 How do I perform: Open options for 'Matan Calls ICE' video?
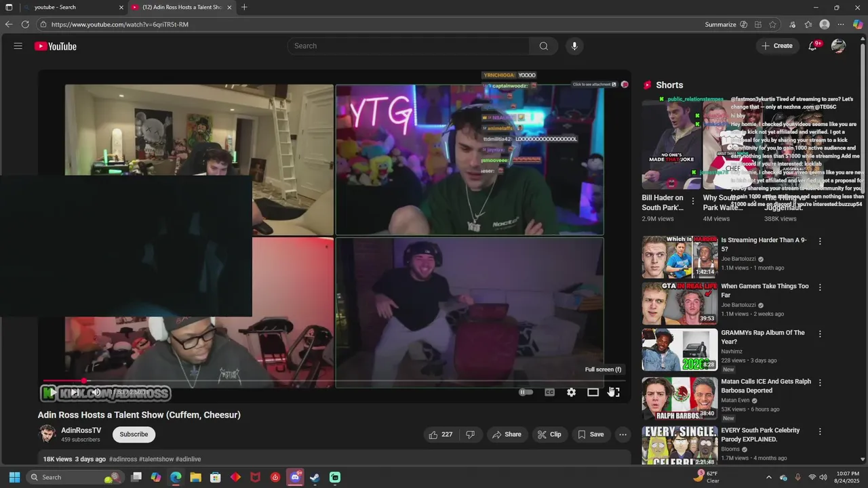(820, 383)
